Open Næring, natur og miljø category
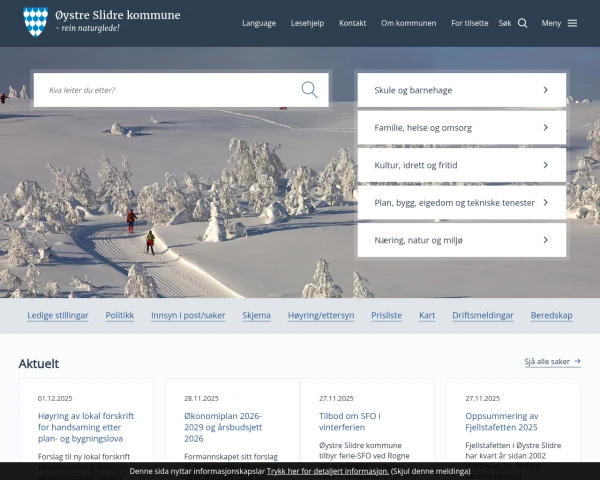 [461, 240]
